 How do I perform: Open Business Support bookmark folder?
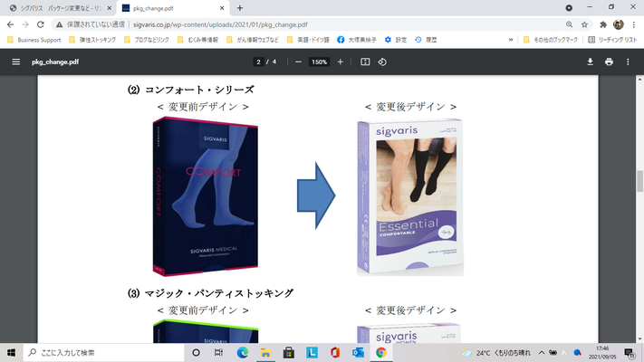(x=34, y=40)
